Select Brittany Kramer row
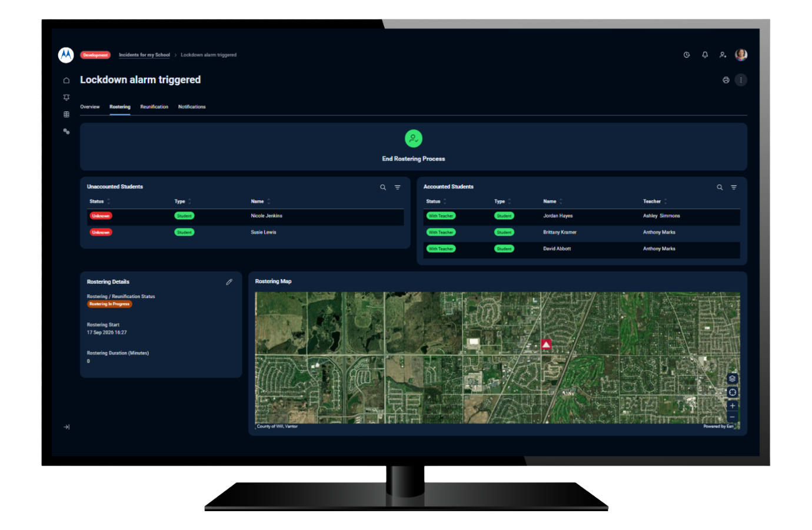This screenshot has height=530, width=812. (x=581, y=233)
